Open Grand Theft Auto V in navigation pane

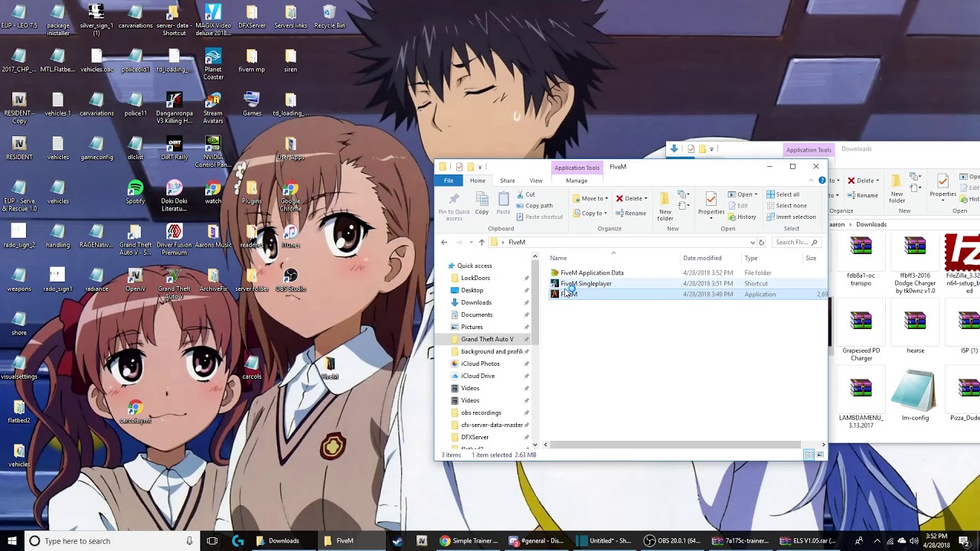point(487,339)
